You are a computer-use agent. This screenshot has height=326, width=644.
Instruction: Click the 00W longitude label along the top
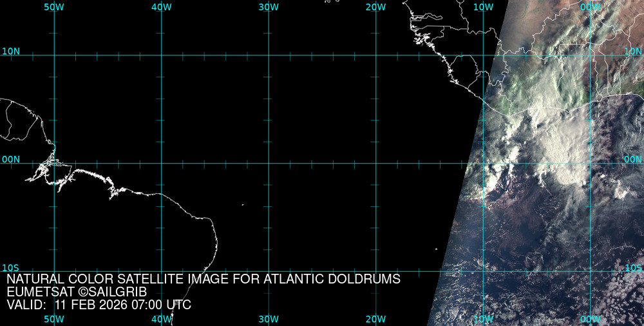click(590, 6)
